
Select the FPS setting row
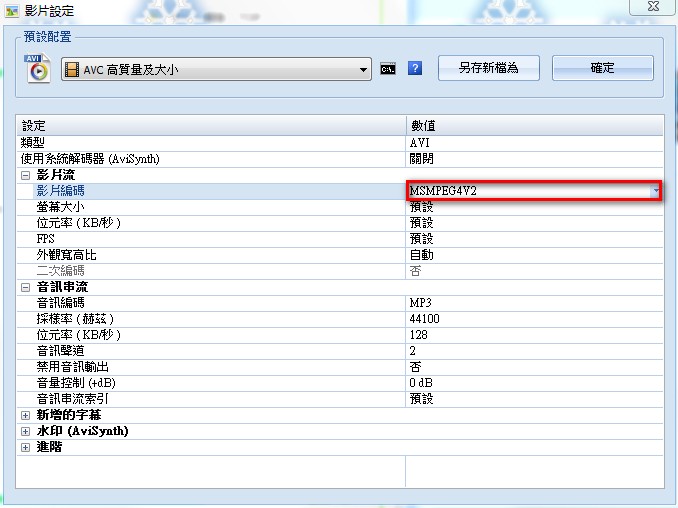(339, 239)
